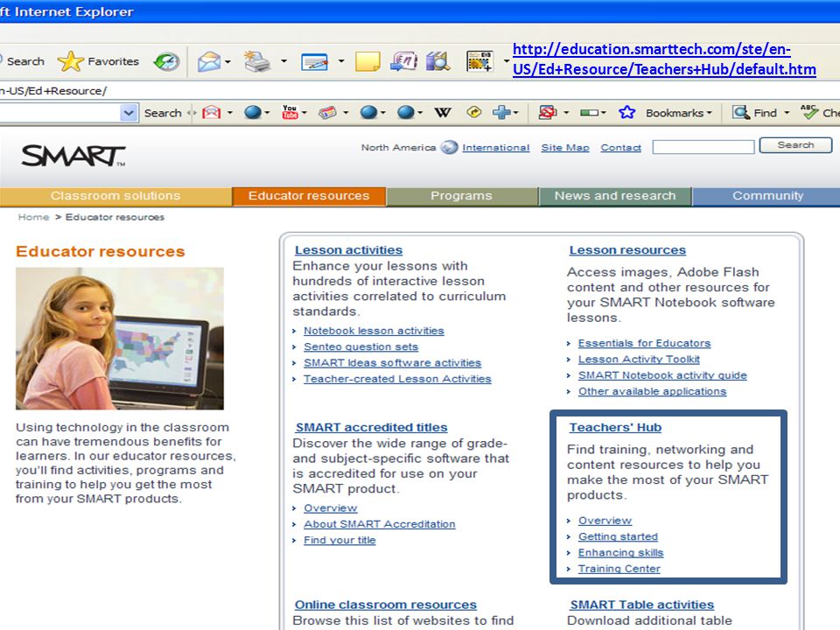Open the toolbar search box dropdown
Image resolution: width=840 pixels, height=630 pixels.
tap(129, 113)
